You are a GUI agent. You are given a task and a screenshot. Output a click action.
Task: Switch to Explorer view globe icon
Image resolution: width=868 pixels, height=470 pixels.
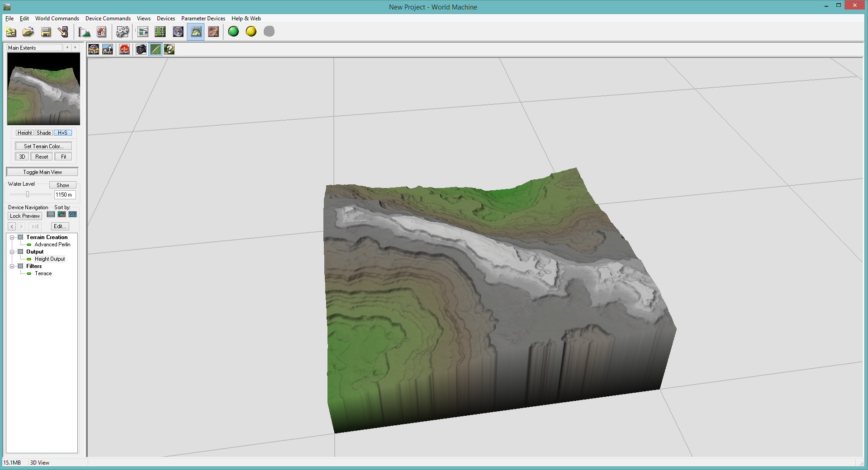coord(178,32)
